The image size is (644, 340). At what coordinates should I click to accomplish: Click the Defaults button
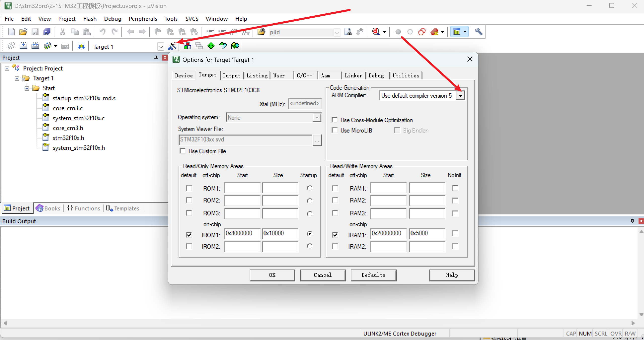pos(374,275)
